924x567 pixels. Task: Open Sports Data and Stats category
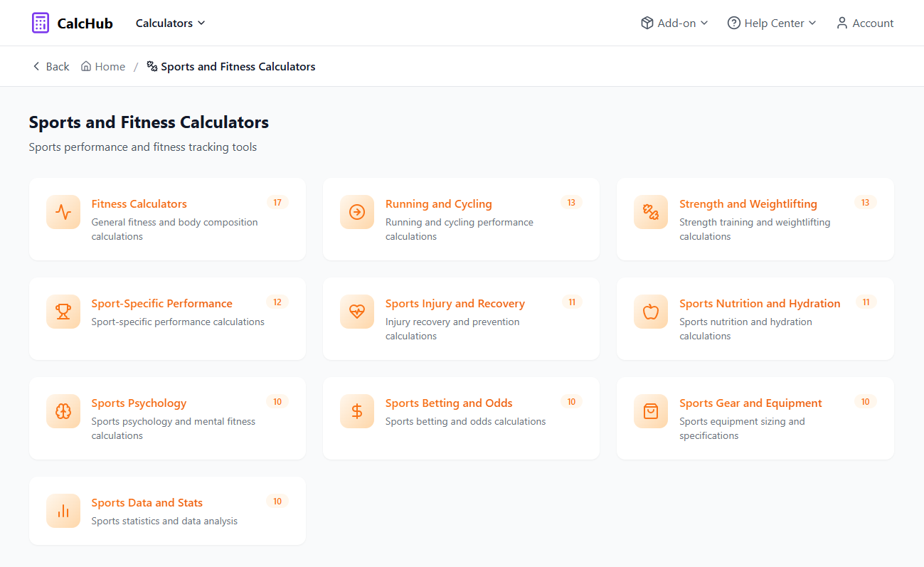pyautogui.click(x=168, y=511)
